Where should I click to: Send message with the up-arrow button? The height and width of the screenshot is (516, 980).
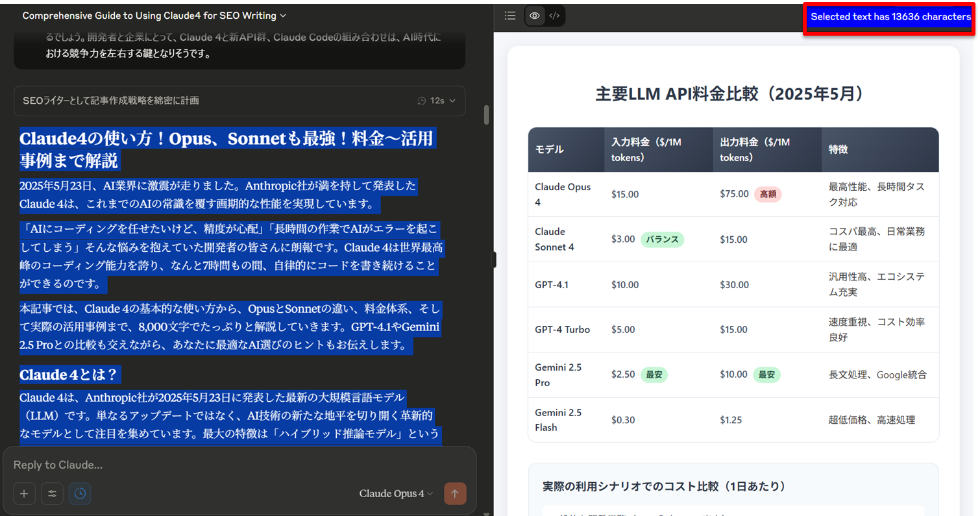[455, 494]
